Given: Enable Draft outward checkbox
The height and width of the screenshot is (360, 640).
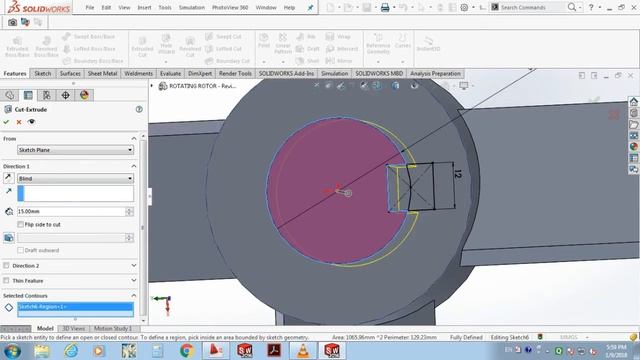Looking at the screenshot, I should [20, 250].
